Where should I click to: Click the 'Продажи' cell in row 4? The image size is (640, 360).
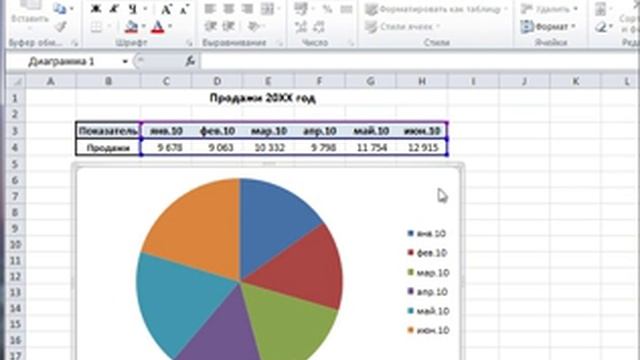click(x=108, y=147)
